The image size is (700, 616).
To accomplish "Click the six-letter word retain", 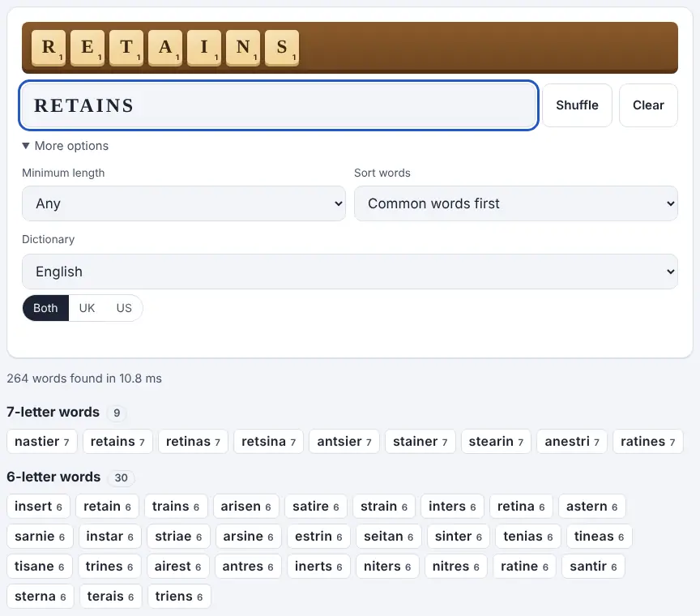I will [107, 506].
